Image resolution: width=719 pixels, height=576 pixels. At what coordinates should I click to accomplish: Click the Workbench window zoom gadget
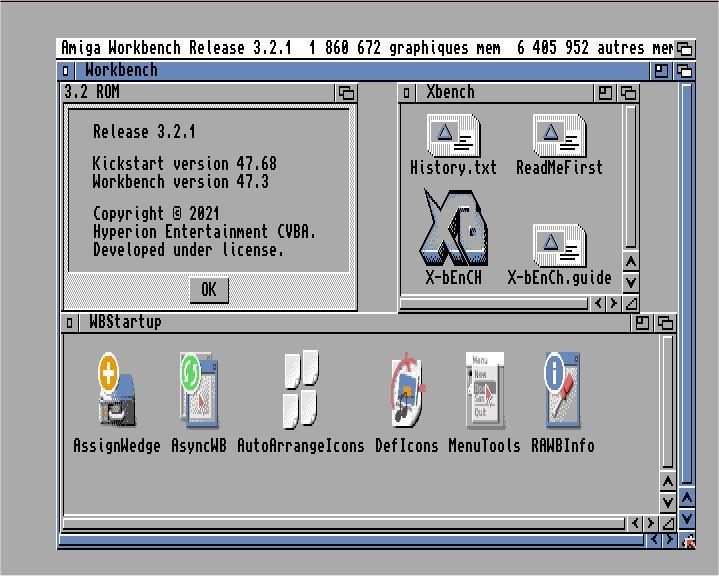661,71
